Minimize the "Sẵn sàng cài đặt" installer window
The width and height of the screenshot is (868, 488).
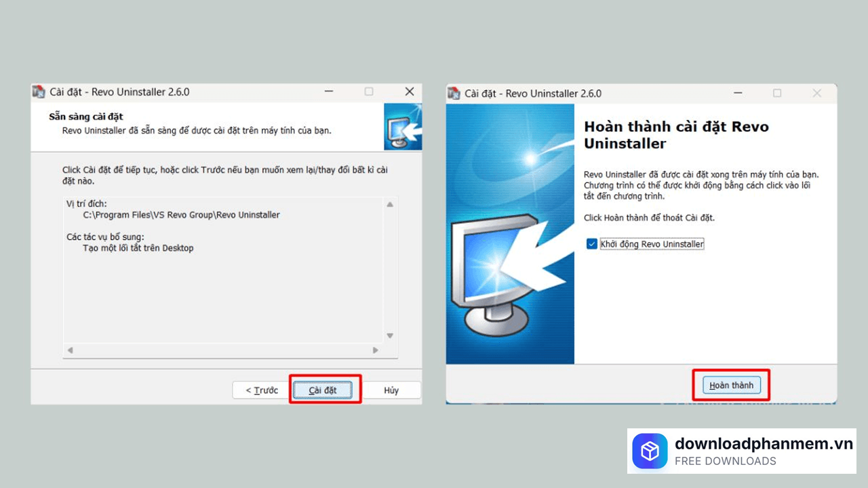pyautogui.click(x=329, y=91)
